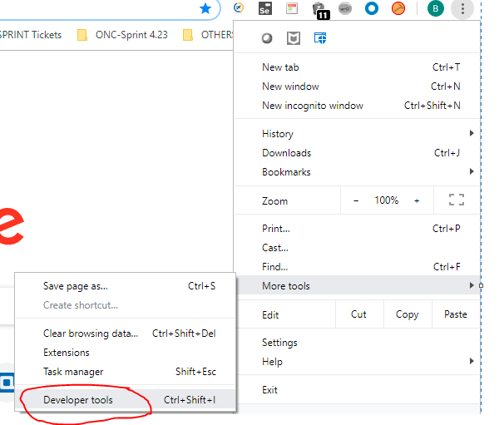Open the Selenium IDE extension icon
504x425 pixels.
[x=265, y=8]
